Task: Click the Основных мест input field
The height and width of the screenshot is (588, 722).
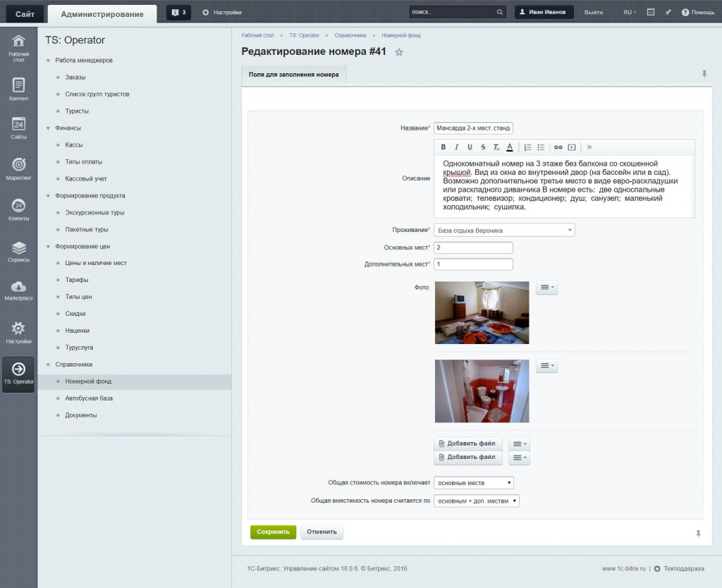Action: tap(473, 247)
